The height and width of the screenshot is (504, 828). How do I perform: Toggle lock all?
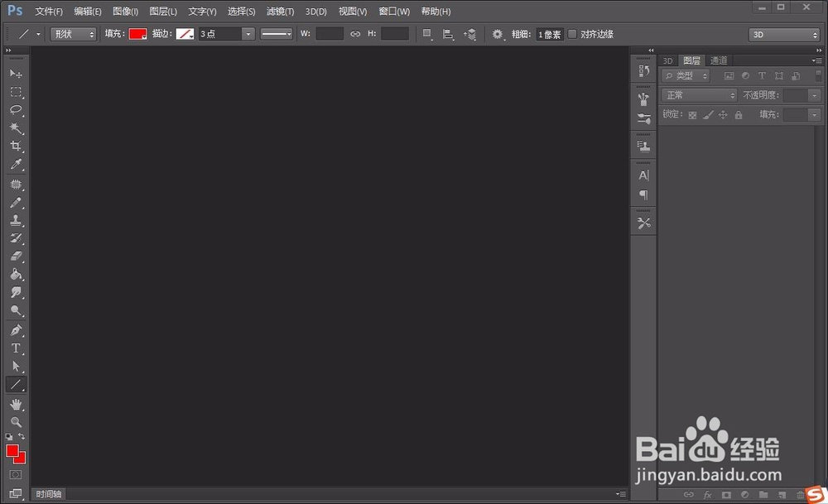[x=739, y=114]
